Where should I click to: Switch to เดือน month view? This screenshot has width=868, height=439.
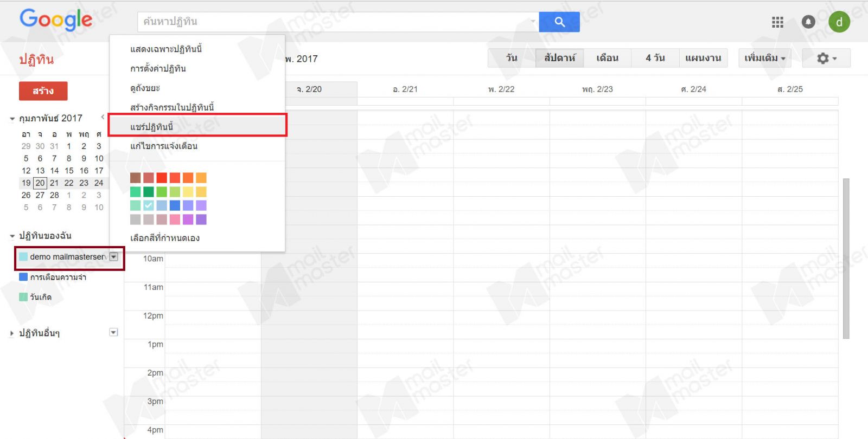(x=607, y=58)
